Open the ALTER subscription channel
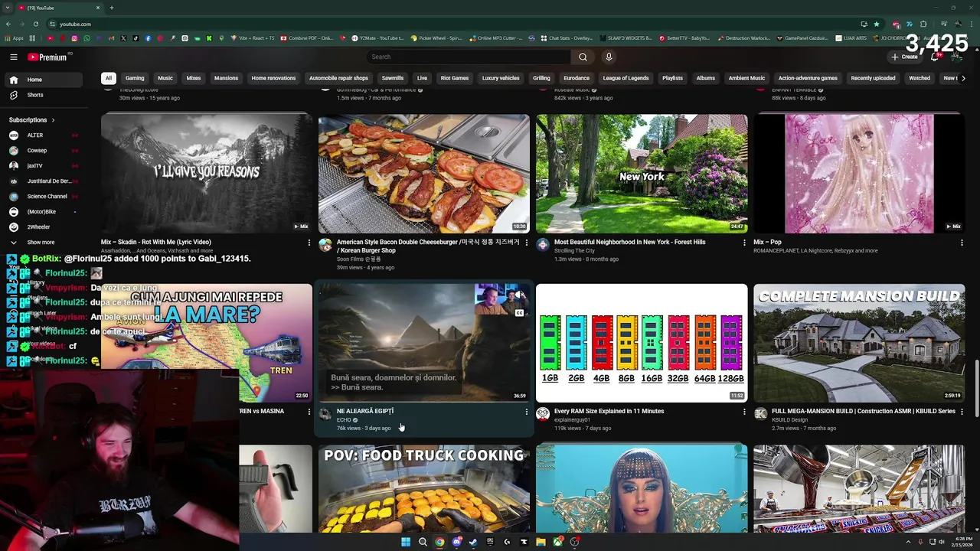Image resolution: width=980 pixels, height=551 pixels. (x=43, y=135)
